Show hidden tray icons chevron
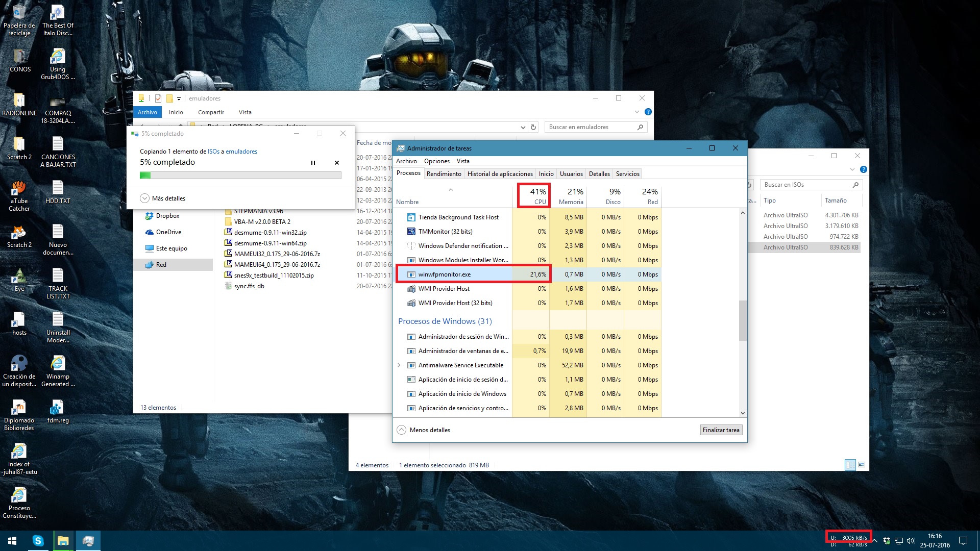 (875, 541)
